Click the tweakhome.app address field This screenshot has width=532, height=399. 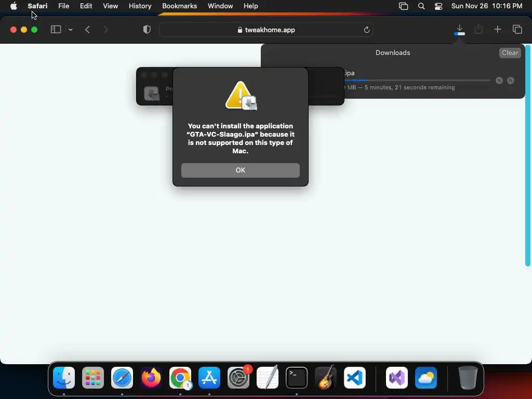(266, 30)
